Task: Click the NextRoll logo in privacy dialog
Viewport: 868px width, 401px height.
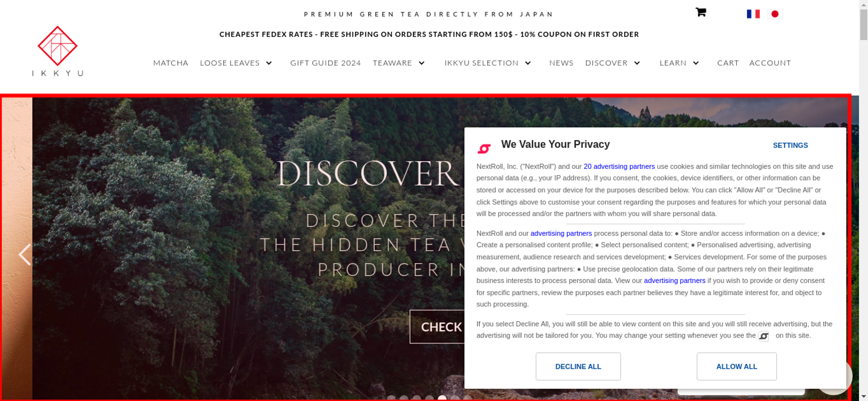Action: [484, 149]
